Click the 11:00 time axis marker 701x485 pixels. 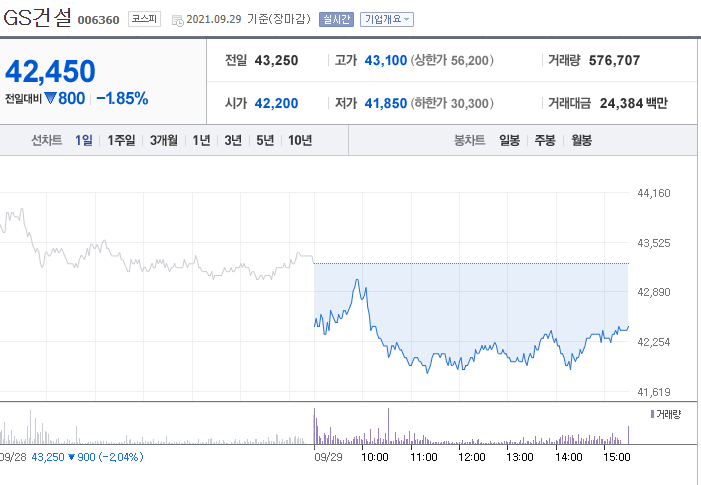click(x=424, y=457)
